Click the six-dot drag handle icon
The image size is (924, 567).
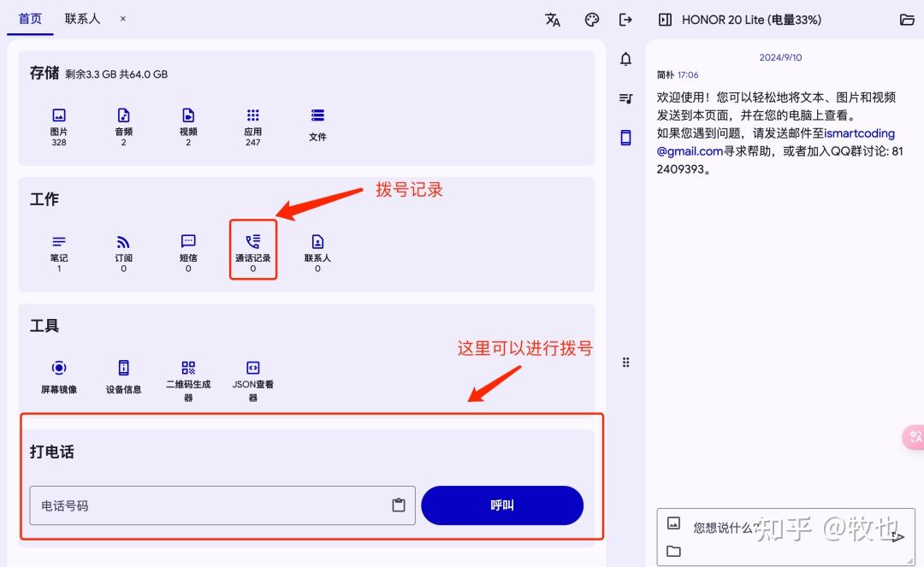625,362
